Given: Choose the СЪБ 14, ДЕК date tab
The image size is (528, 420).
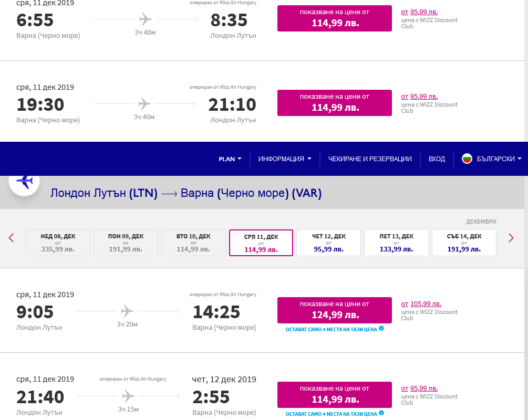Looking at the screenshot, I should pos(464,243).
